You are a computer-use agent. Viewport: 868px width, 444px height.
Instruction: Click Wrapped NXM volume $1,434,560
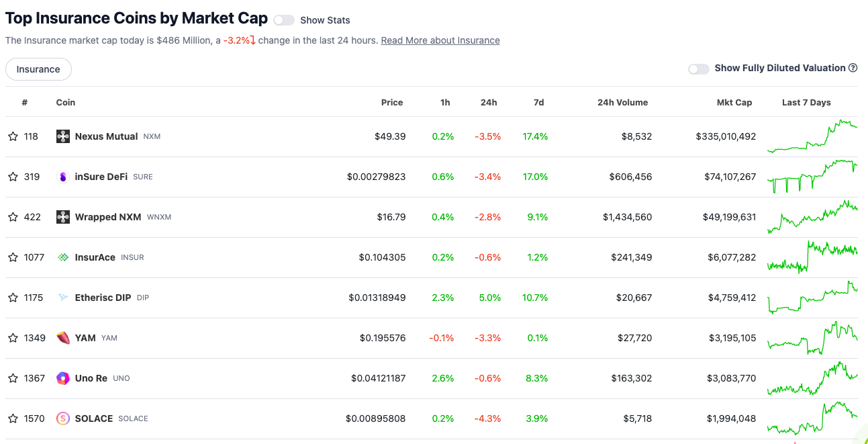coord(627,217)
